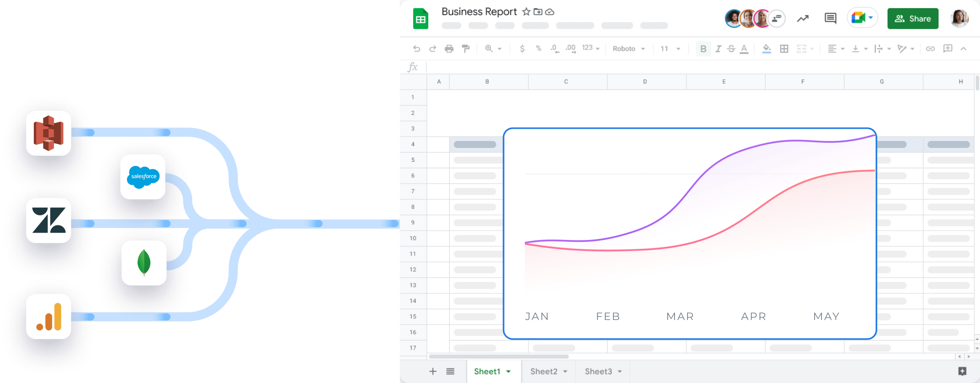Toggle Italic formatting

[718, 49]
